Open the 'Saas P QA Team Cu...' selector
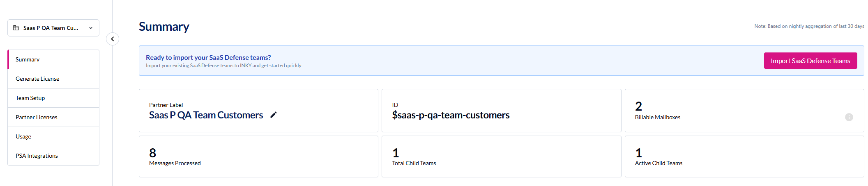This screenshot has width=868, height=186. tap(51, 28)
